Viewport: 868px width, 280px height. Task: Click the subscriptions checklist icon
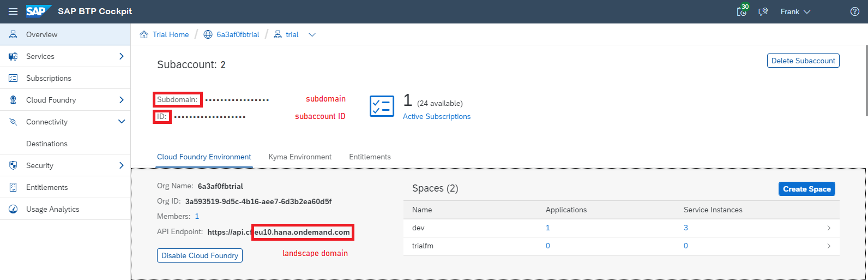click(x=382, y=106)
